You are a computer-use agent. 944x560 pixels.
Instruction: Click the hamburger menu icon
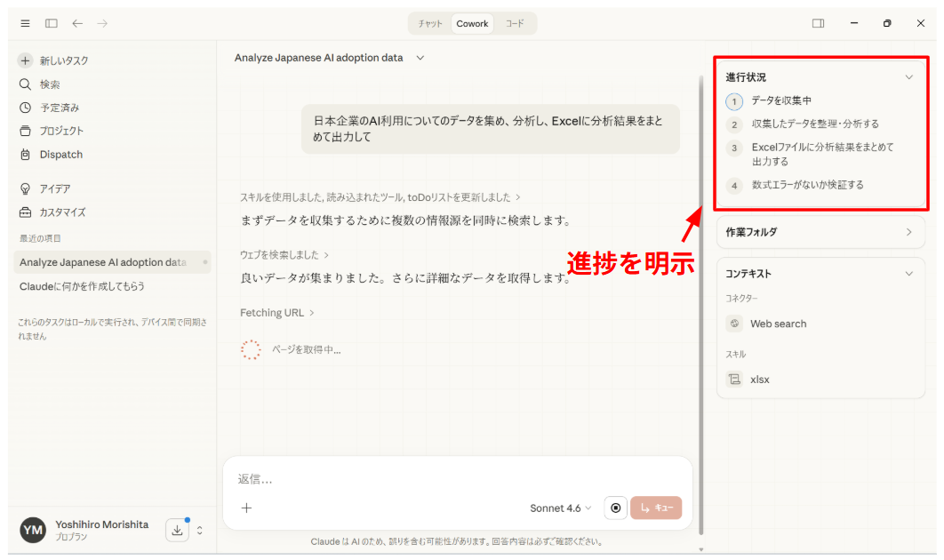click(25, 23)
